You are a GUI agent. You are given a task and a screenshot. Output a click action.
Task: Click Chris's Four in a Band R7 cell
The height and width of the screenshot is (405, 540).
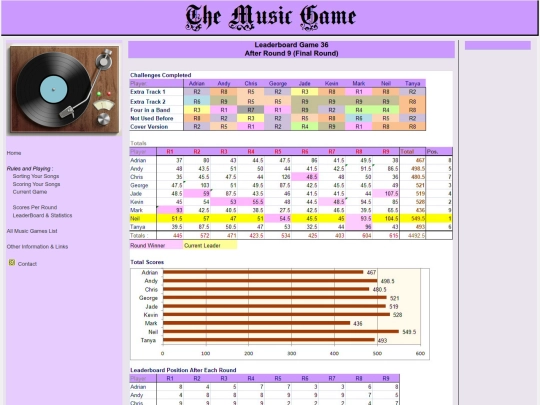click(x=251, y=110)
